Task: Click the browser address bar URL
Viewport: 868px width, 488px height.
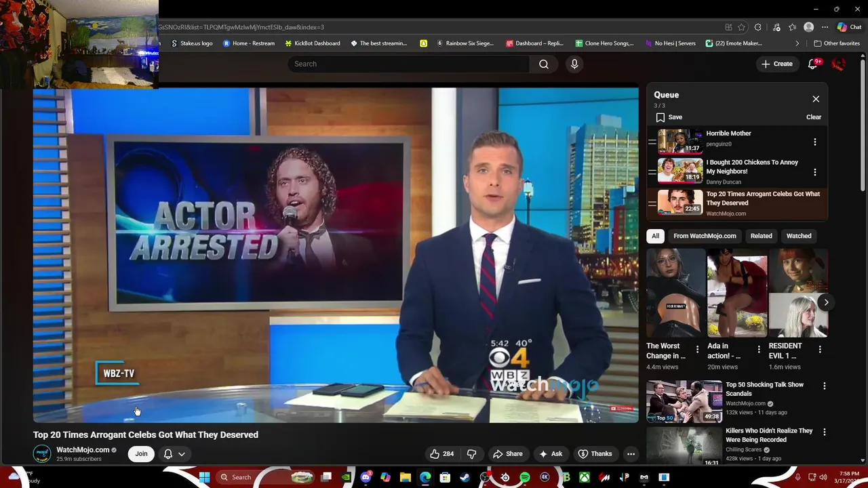Action: coord(241,27)
